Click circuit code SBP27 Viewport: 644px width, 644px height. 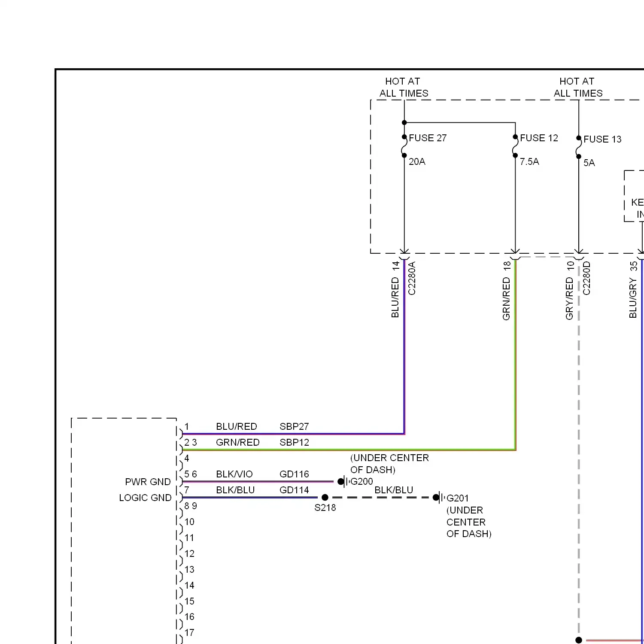coord(294,426)
